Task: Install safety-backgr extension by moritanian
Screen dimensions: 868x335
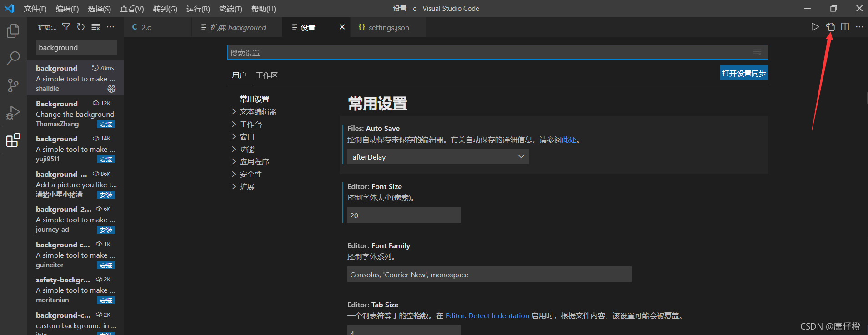Action: tap(106, 300)
